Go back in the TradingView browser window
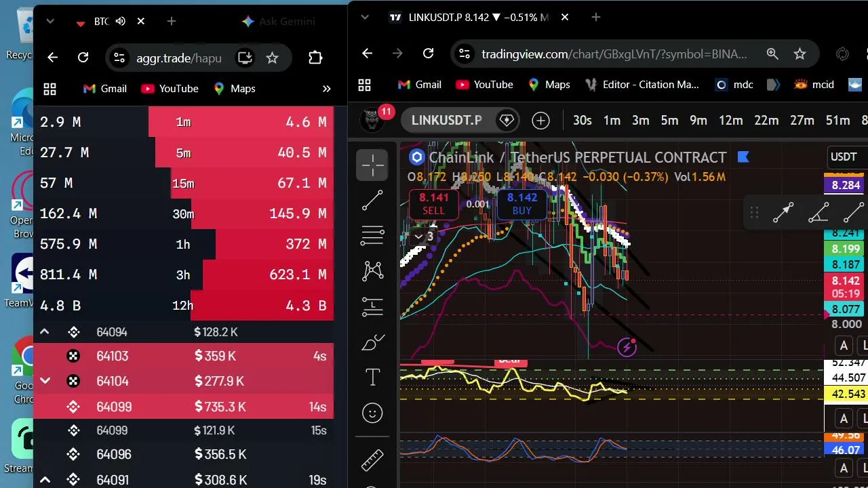868x488 pixels. pos(367,54)
